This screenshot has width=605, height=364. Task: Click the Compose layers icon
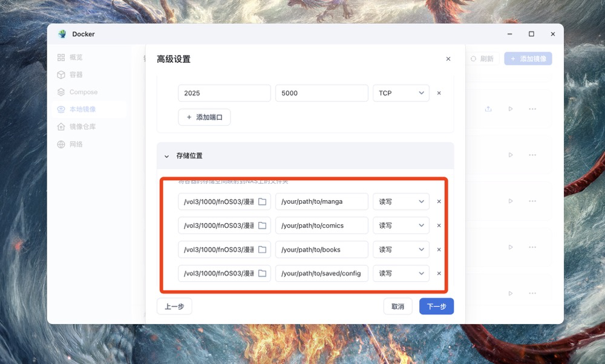61,92
